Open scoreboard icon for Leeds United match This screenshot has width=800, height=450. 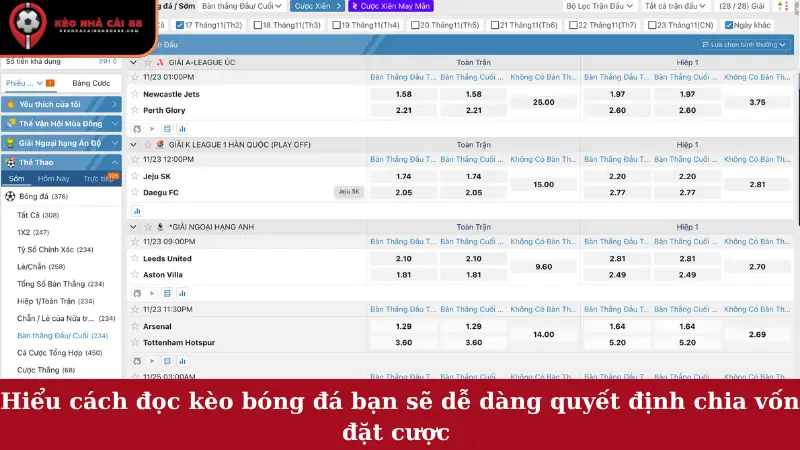coord(167,293)
